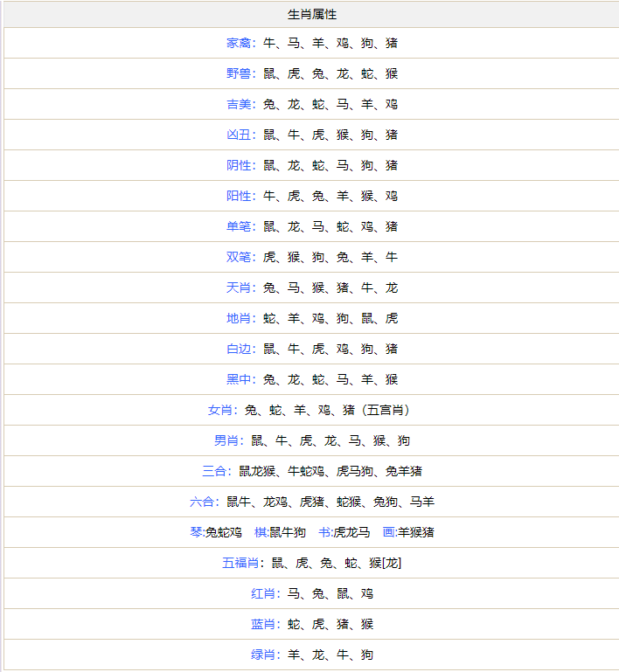The height and width of the screenshot is (672, 619).
Task: Click the 黑中 label
Action: pyautogui.click(x=239, y=379)
